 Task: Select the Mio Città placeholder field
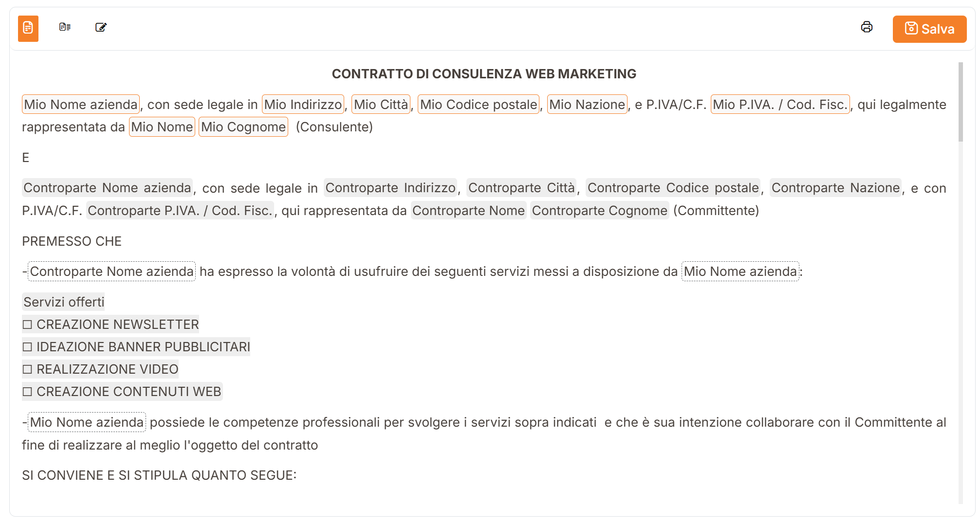point(381,104)
